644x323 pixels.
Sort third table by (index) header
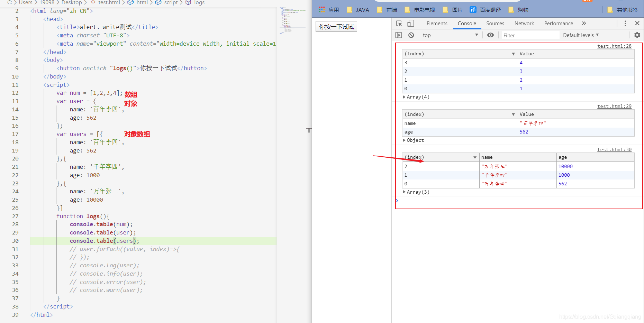click(441, 157)
